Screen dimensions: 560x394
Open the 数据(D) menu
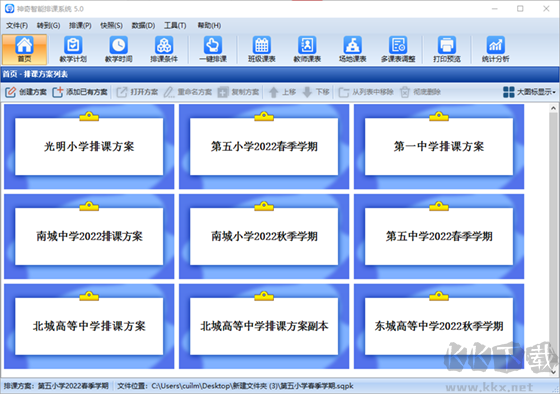pyautogui.click(x=143, y=25)
